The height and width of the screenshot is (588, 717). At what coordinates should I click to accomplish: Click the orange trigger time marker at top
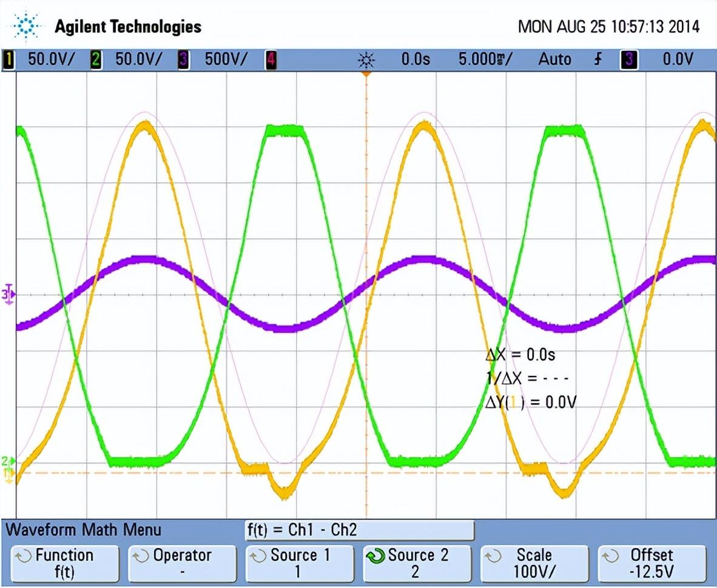tap(366, 73)
